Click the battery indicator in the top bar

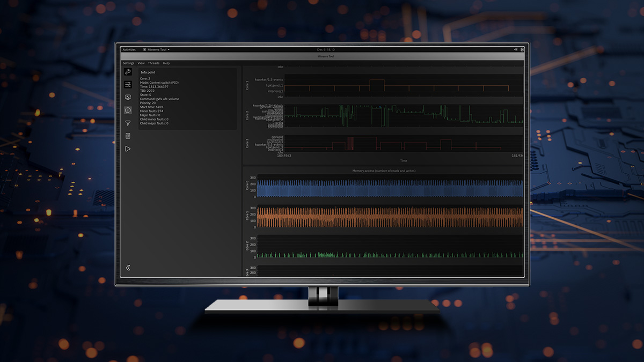pyautogui.click(x=522, y=49)
